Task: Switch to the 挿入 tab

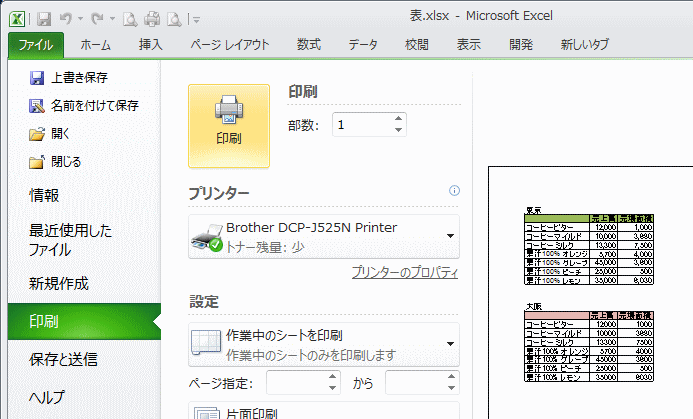Action: (x=151, y=45)
